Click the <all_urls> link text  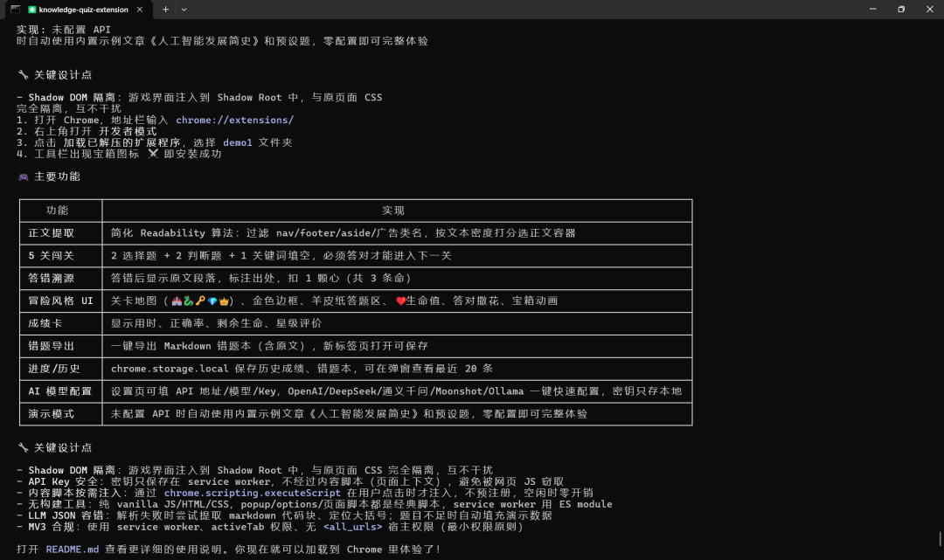[x=353, y=527]
